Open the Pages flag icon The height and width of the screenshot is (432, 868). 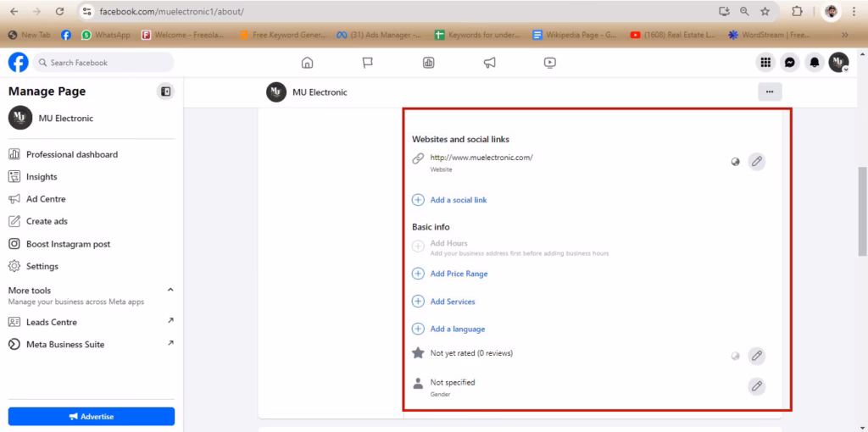368,63
